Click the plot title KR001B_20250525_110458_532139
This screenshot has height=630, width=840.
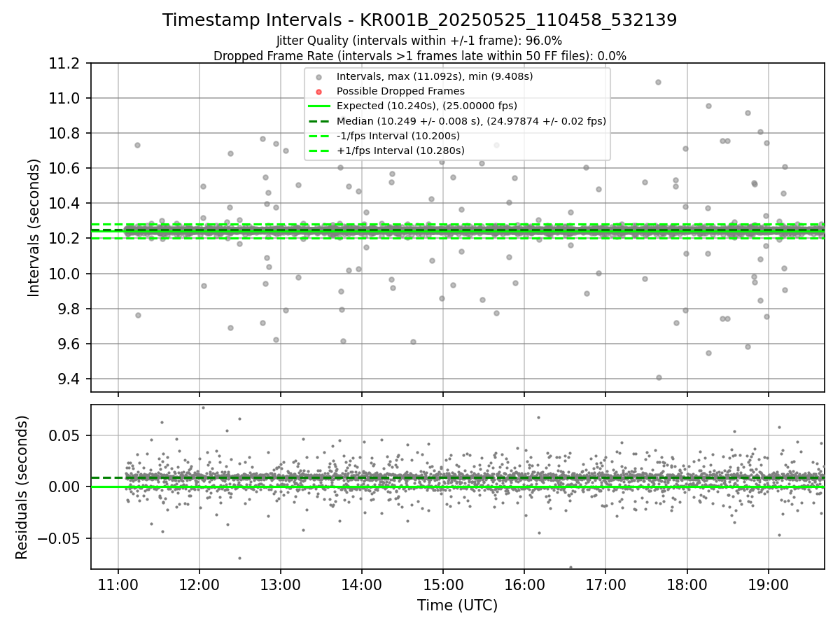419,20
